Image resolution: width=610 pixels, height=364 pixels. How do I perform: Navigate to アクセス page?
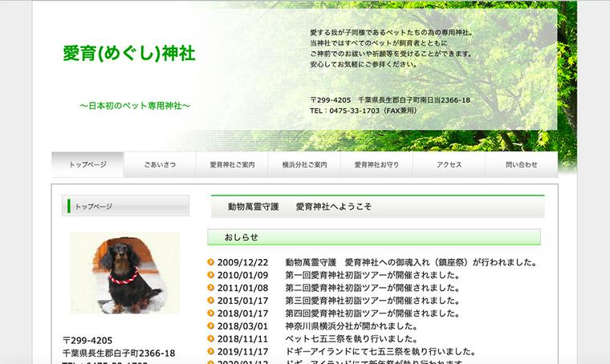(x=449, y=164)
